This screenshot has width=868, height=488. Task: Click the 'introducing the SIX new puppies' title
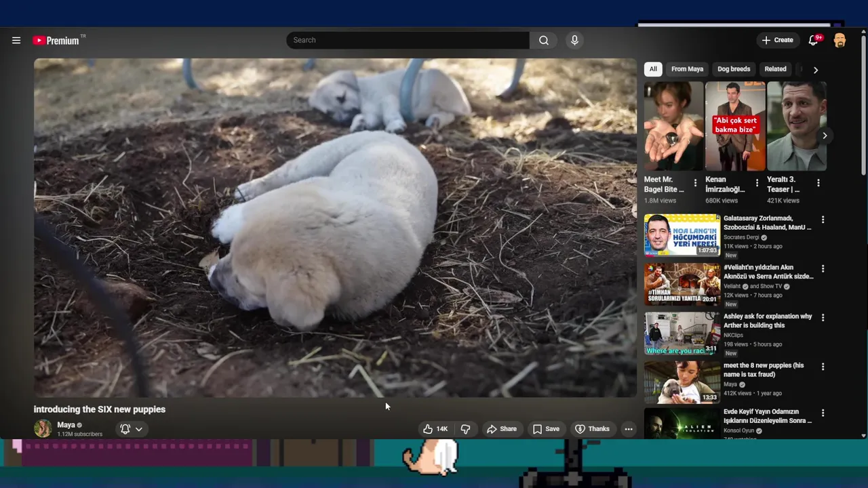coord(100,409)
